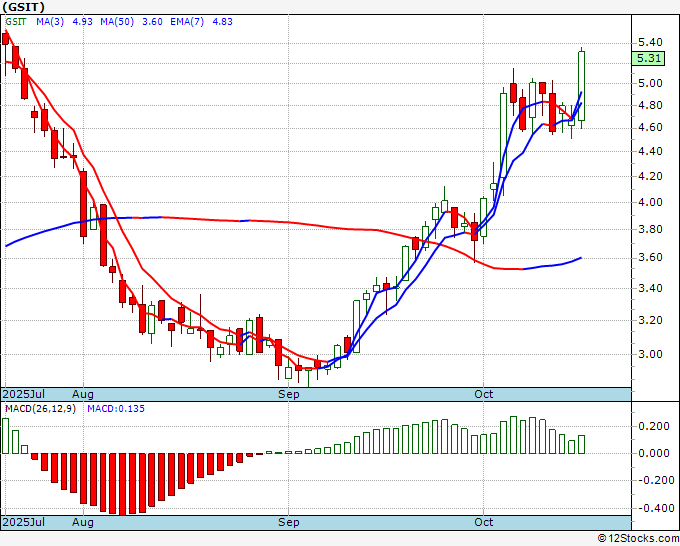Click 2025Jul on the MACD panel axis

(x=24, y=522)
